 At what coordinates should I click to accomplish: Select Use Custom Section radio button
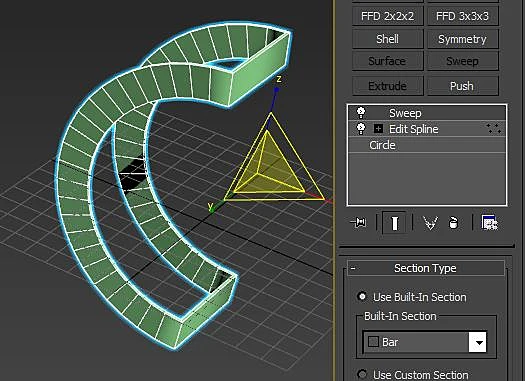tap(362, 374)
